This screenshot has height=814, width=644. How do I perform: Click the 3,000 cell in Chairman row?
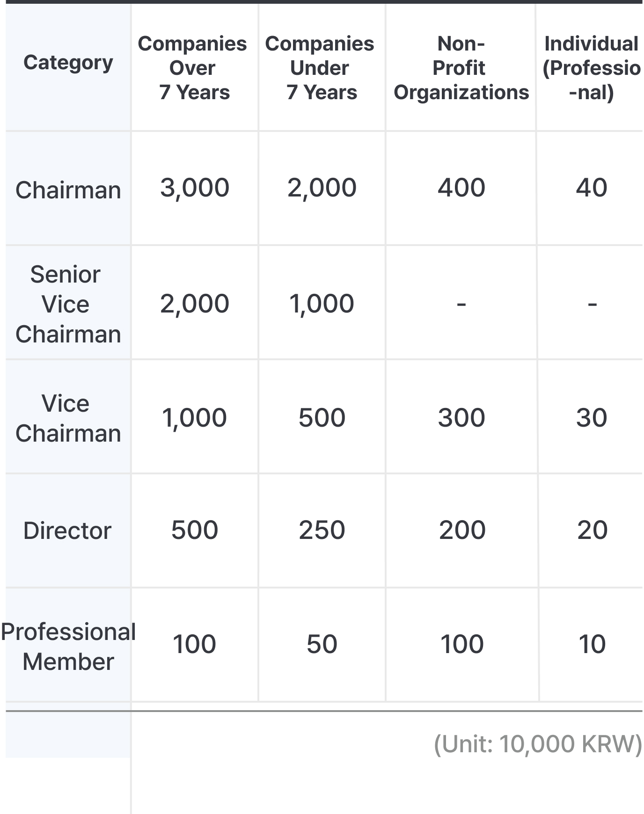[195, 188]
